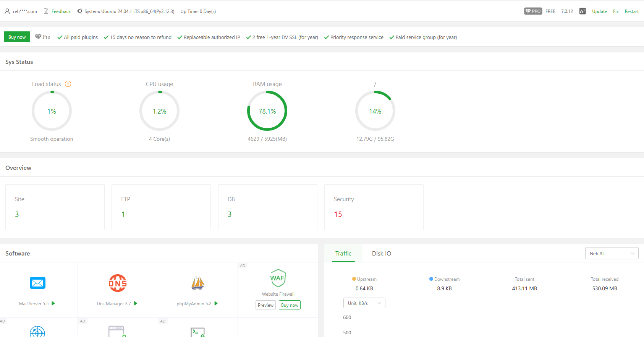Image resolution: width=644 pixels, height=337 pixels.
Task: Click the play arrow beside Mail Server 5.5
Action: tap(53, 303)
